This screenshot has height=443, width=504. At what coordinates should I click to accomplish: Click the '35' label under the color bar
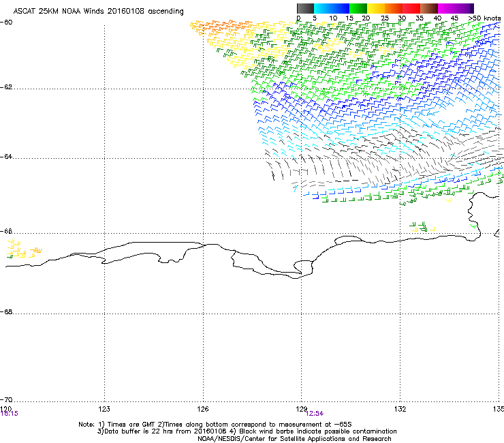coord(420,18)
